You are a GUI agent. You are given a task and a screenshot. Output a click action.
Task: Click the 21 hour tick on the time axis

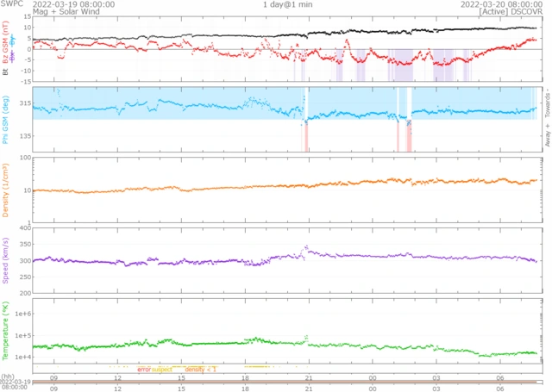coord(308,376)
